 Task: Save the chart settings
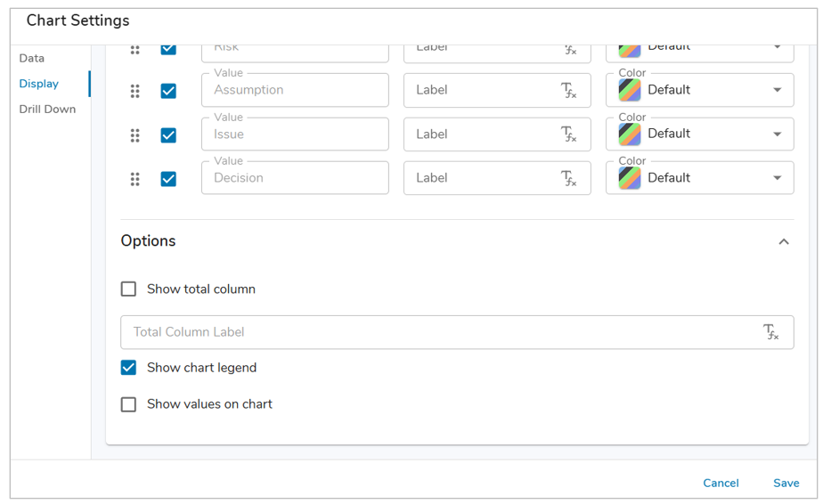(786, 483)
